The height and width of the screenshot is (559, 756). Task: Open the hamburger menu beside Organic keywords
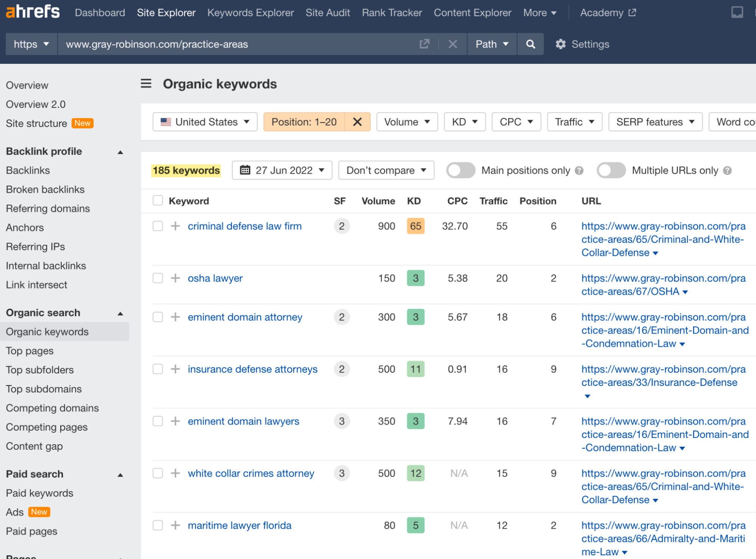(x=146, y=84)
